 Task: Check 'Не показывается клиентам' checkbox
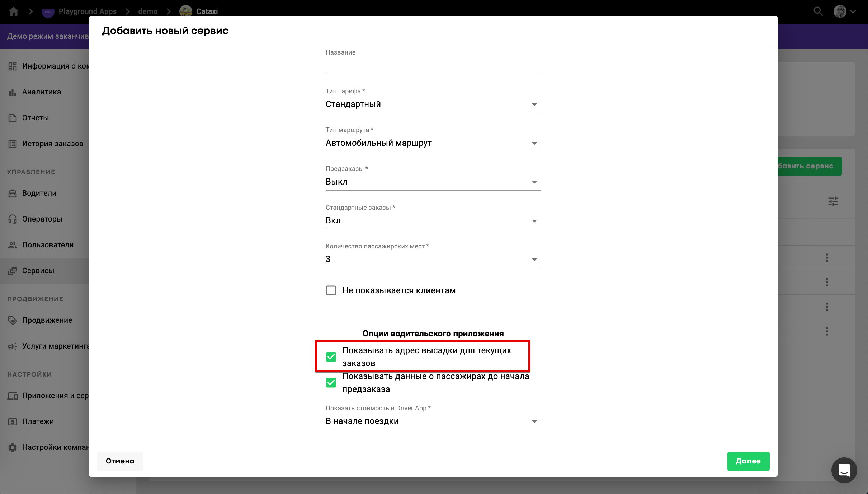pos(331,290)
